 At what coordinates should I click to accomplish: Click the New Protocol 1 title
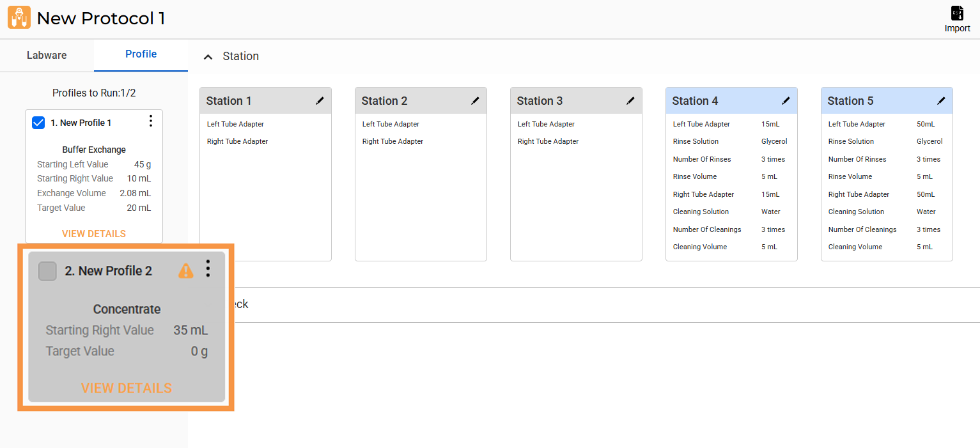101,19
